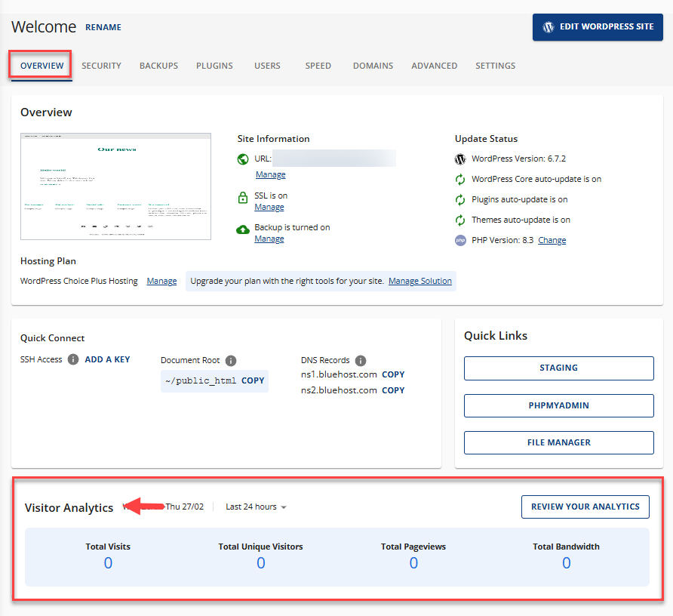Open the File Manager quick link
673x616 pixels.
pyautogui.click(x=559, y=442)
